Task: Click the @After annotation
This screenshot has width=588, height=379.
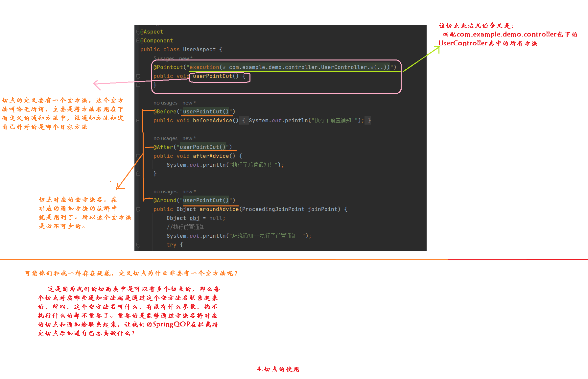Action: tap(163, 147)
